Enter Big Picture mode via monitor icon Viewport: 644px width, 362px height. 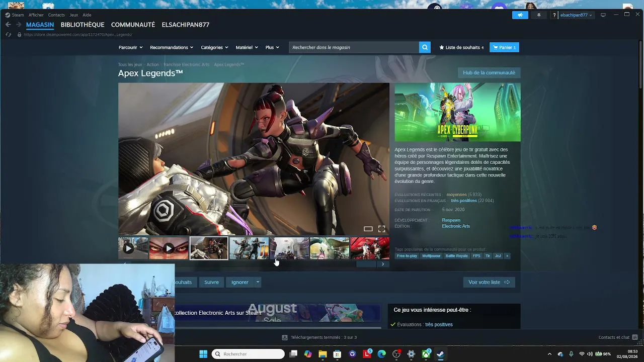[603, 15]
